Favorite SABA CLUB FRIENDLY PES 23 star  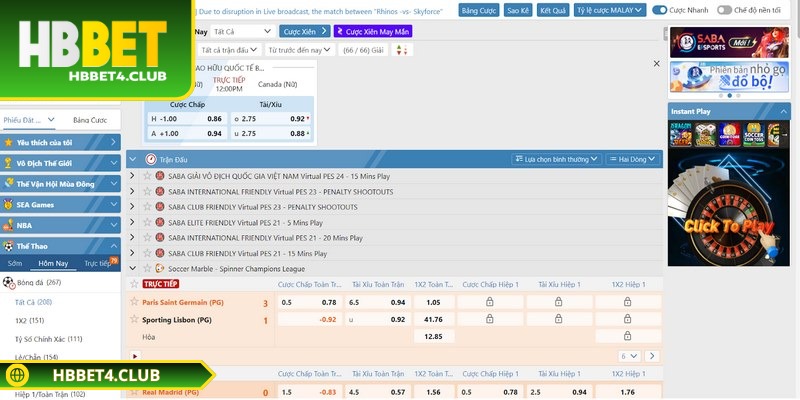tap(147, 207)
